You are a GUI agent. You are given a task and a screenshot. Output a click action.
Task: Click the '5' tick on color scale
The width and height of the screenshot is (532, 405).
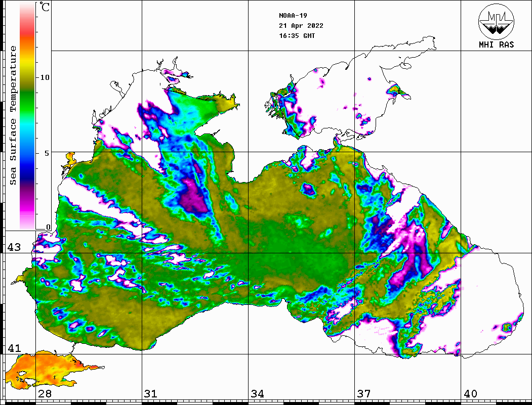47,153
